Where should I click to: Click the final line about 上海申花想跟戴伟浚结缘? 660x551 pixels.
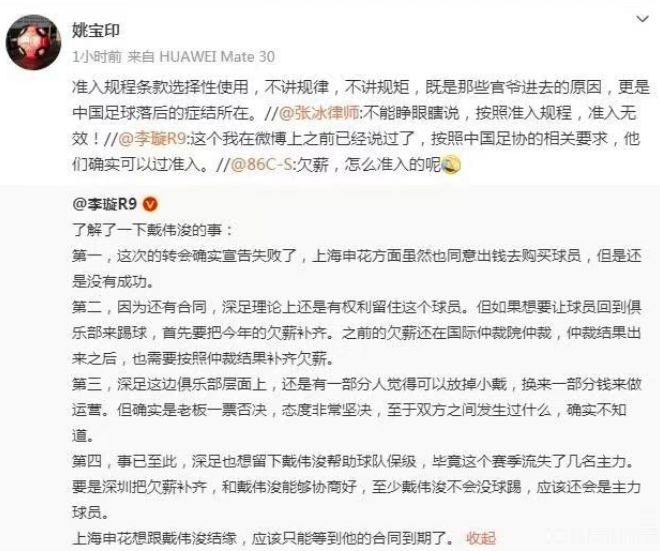pos(263,538)
